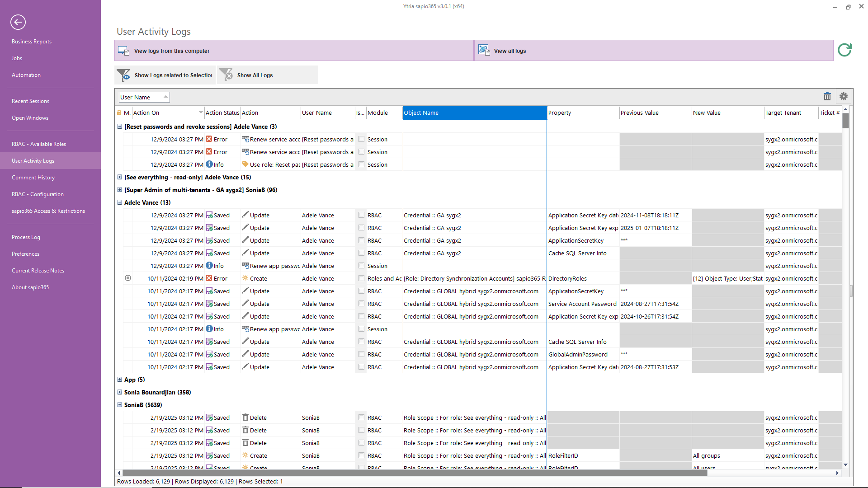Click Show Logs related to Selection filter icon
Screen dimensions: 868x488
point(123,75)
